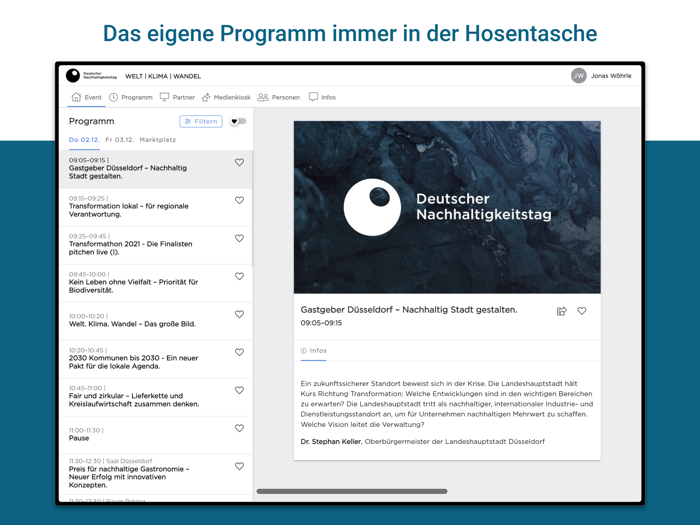Favorite 2030 Kommunen session heart
This screenshot has height=525, width=700.
pos(239,352)
